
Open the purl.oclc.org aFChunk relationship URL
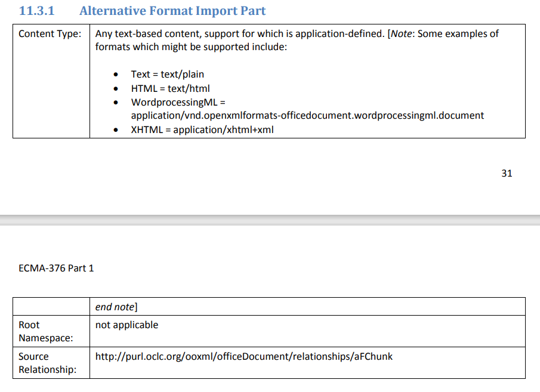point(243,357)
